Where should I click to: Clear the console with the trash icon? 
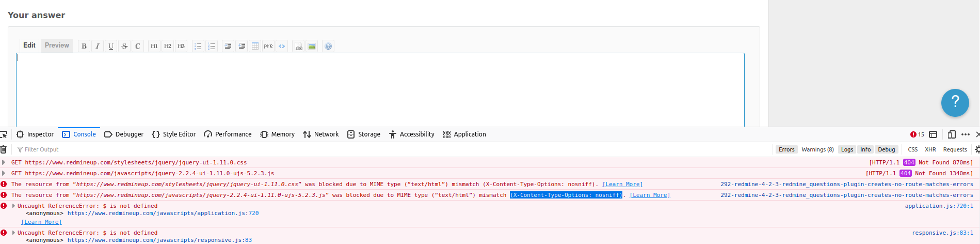tap(4, 149)
